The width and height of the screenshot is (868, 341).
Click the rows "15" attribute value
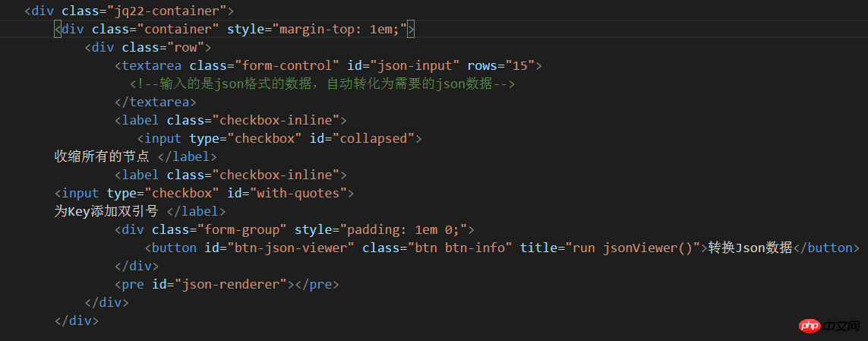519,65
